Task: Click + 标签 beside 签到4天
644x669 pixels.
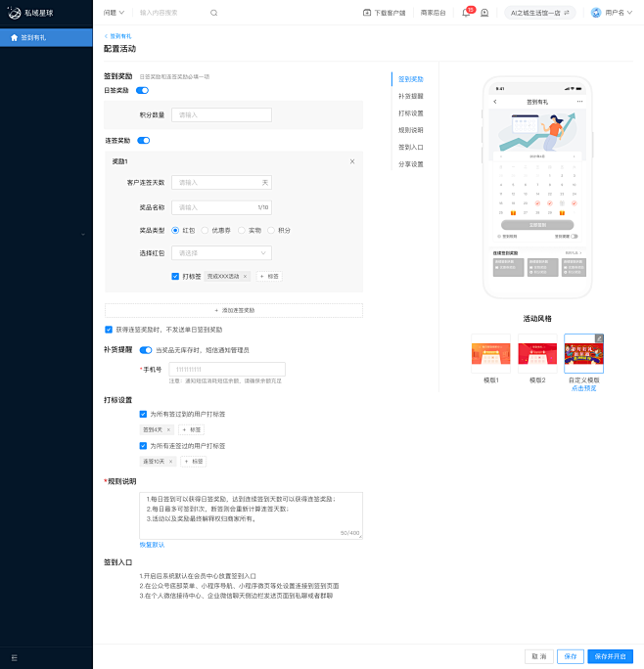Action: click(191, 429)
